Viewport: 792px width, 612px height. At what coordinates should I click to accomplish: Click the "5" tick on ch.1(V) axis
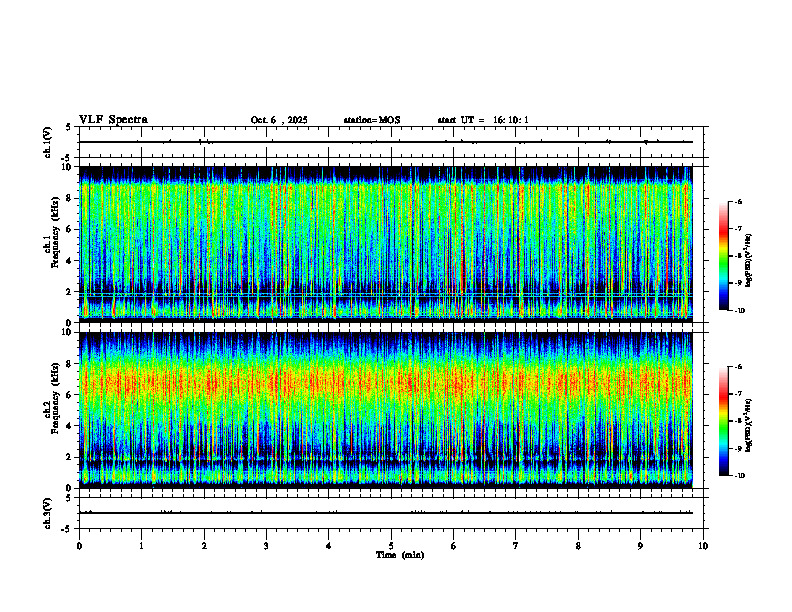click(x=69, y=127)
